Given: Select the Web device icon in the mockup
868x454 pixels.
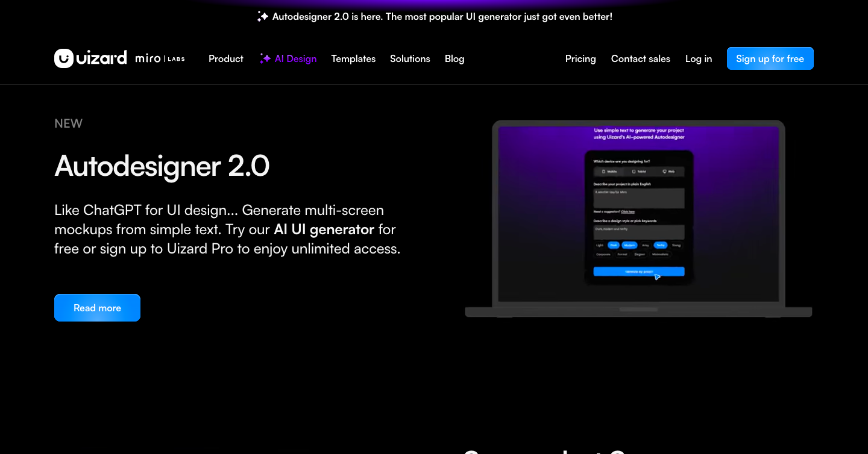Looking at the screenshot, I should 664,172.
